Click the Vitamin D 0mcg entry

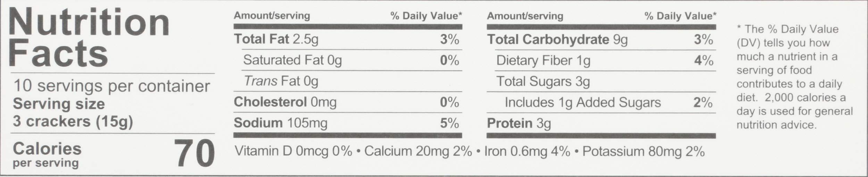click(293, 151)
